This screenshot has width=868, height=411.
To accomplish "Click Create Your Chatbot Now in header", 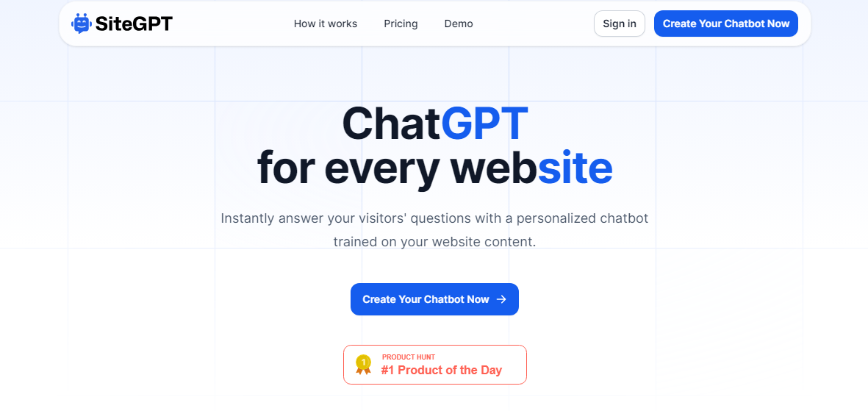I will (726, 24).
